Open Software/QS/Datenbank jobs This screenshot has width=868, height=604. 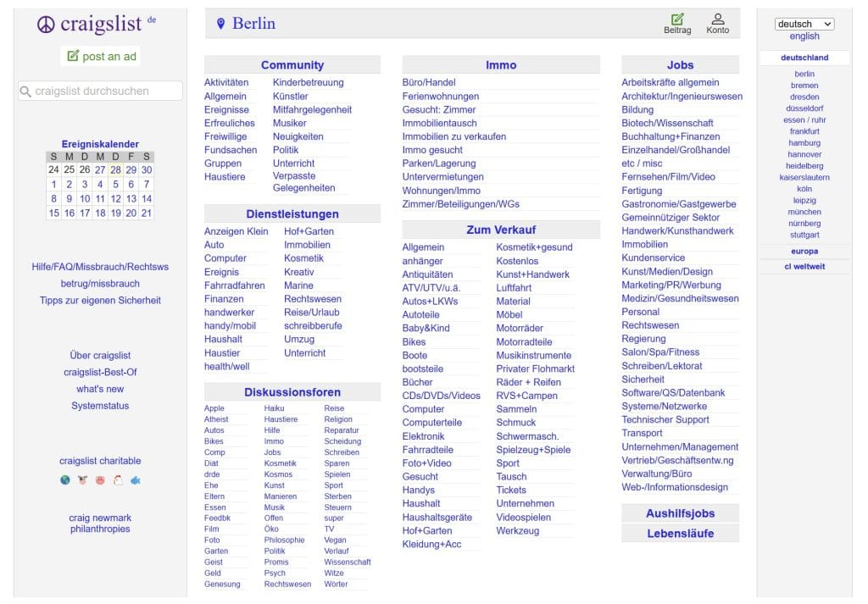673,393
